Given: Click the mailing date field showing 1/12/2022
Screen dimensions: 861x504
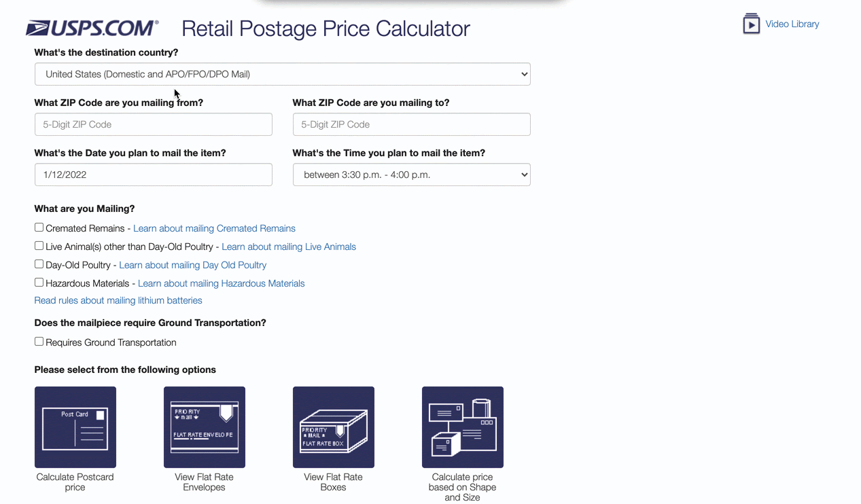Looking at the screenshot, I should (x=153, y=175).
